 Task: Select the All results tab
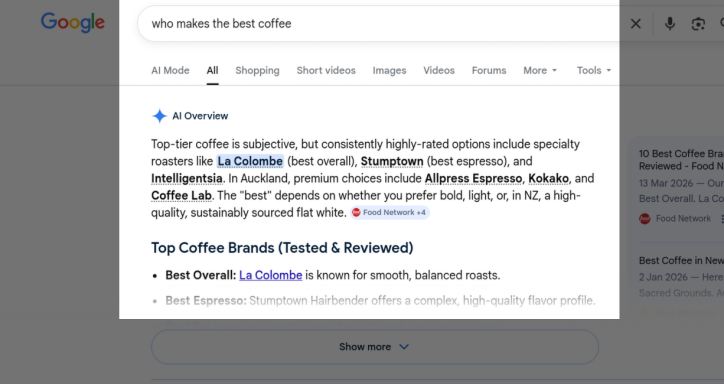212,71
